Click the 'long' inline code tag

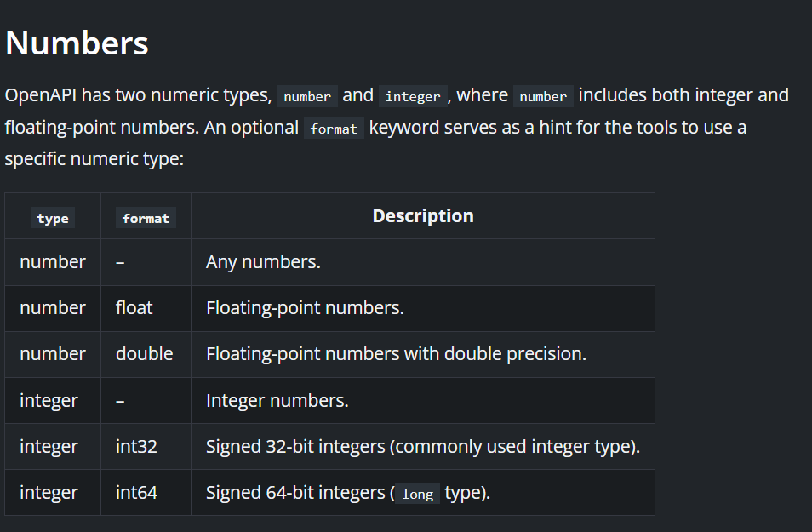[417, 494]
